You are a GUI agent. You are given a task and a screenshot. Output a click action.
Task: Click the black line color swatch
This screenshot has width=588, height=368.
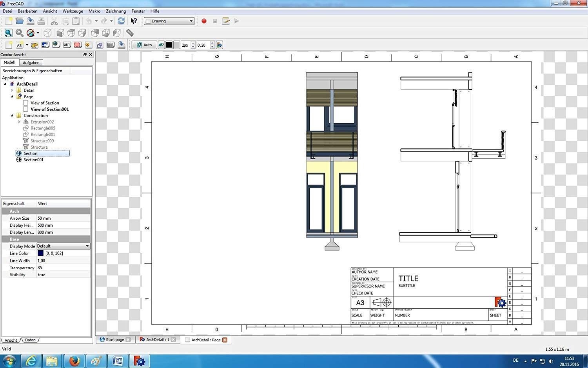(169, 45)
